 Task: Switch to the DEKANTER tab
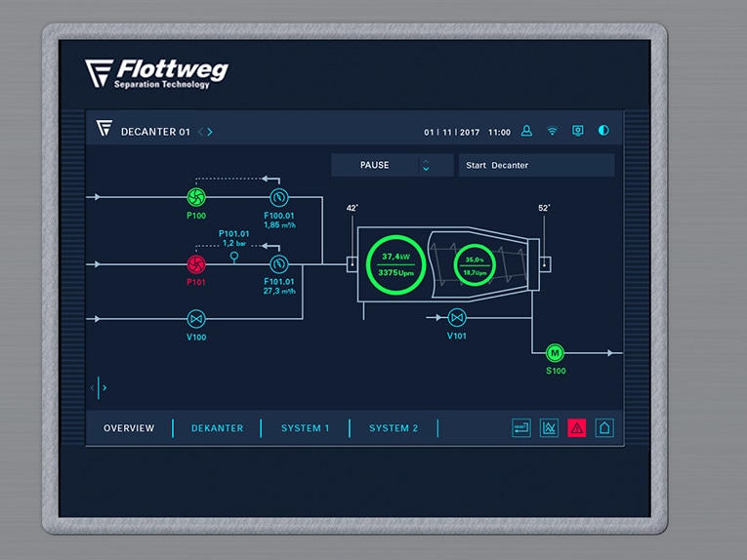coord(217,428)
